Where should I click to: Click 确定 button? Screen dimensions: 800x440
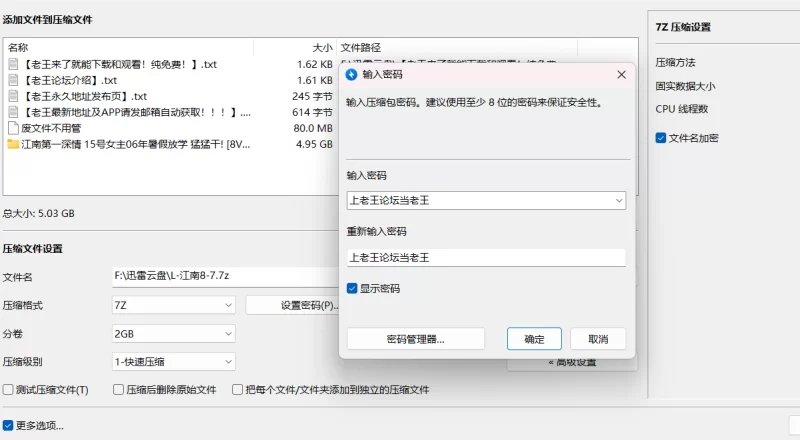coord(534,339)
